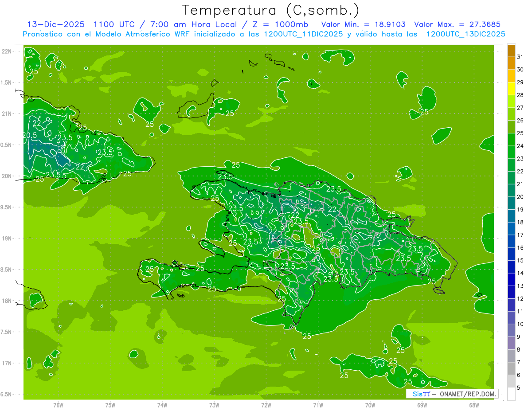Click the purple colorbar swatch between 9 and 10
The height and width of the screenshot is (411, 532).
coord(511,330)
